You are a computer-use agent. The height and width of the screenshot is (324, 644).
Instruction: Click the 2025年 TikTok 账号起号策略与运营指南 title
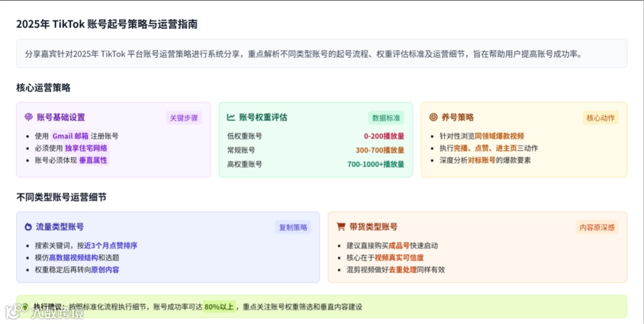[107, 24]
